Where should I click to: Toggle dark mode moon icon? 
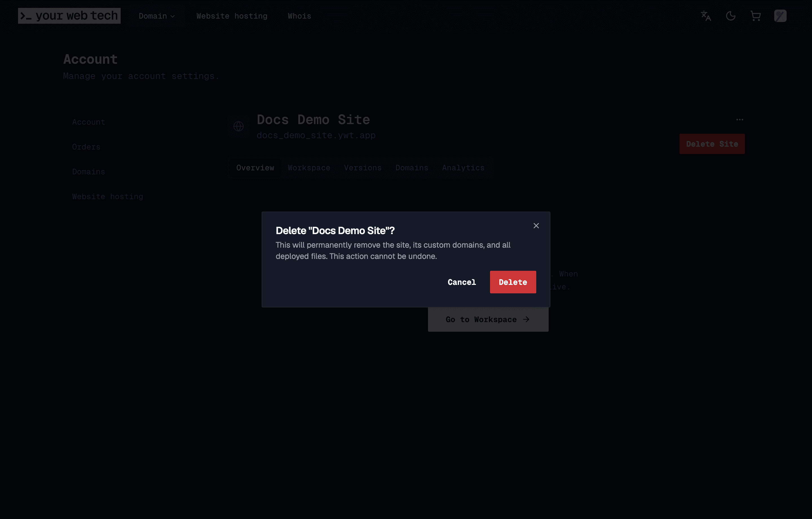731,16
